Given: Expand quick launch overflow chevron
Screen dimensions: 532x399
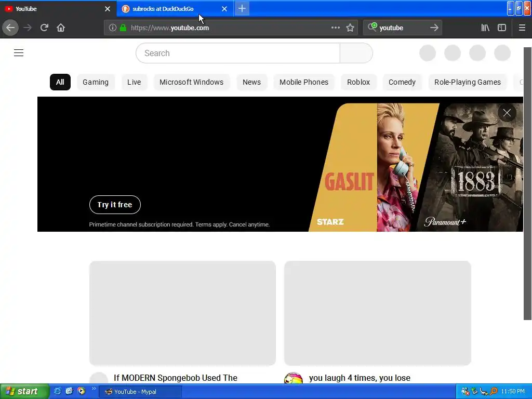Looking at the screenshot, I should pyautogui.click(x=94, y=389).
